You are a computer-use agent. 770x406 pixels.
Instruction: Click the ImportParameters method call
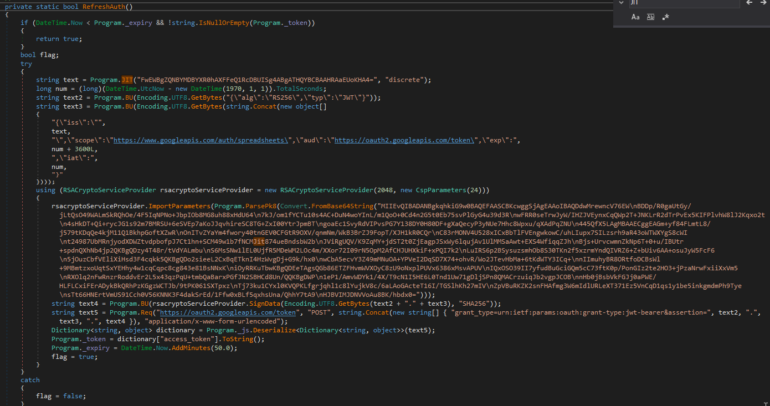click(x=179, y=206)
